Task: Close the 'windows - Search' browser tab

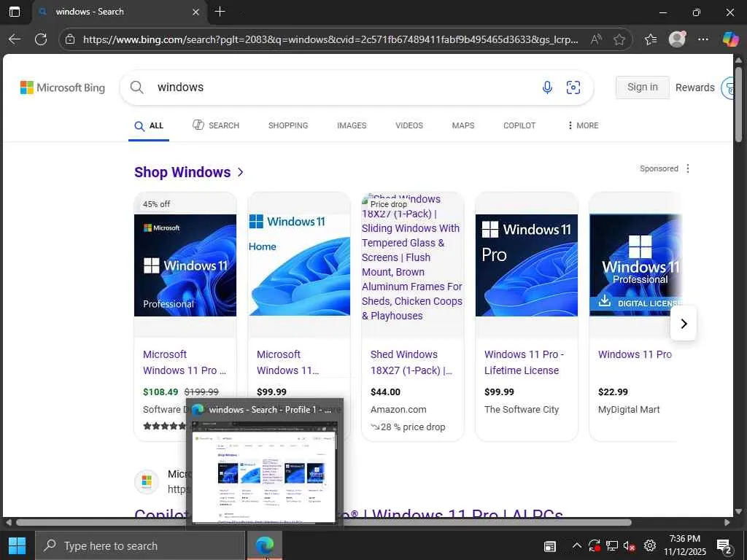Action: point(196,12)
